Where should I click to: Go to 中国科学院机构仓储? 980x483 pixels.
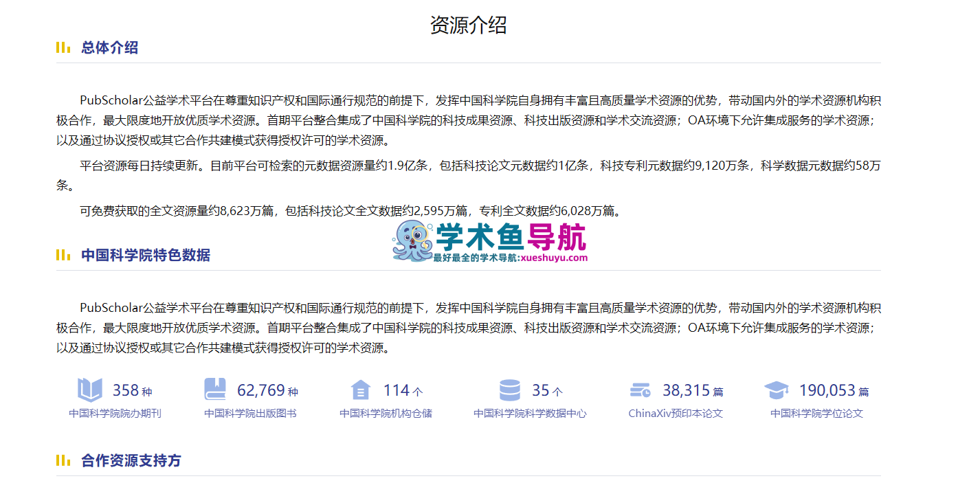coord(386,414)
